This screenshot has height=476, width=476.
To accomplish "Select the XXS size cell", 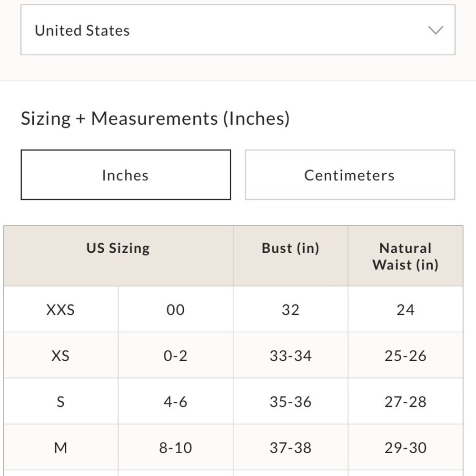I will point(61,309).
